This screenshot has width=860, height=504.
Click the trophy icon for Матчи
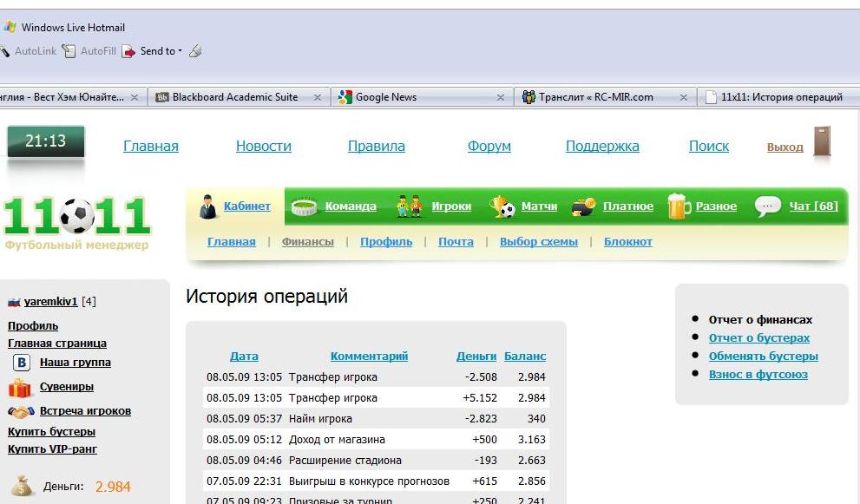coord(502,206)
